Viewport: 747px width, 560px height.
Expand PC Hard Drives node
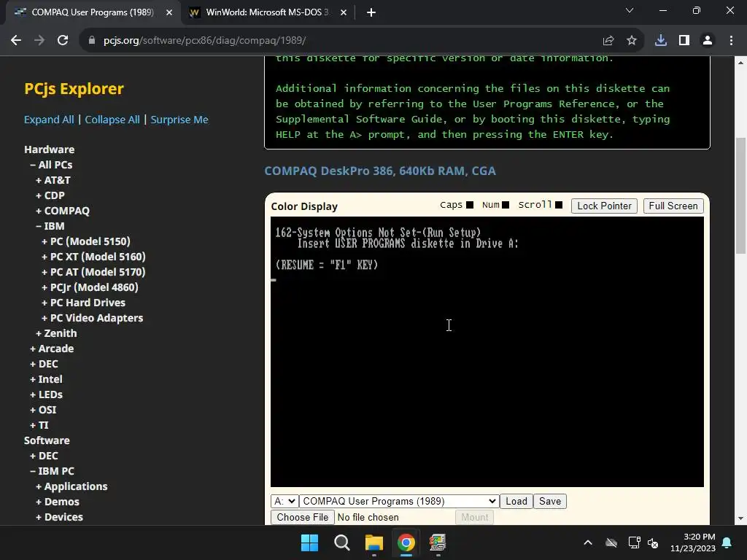[x=83, y=303]
